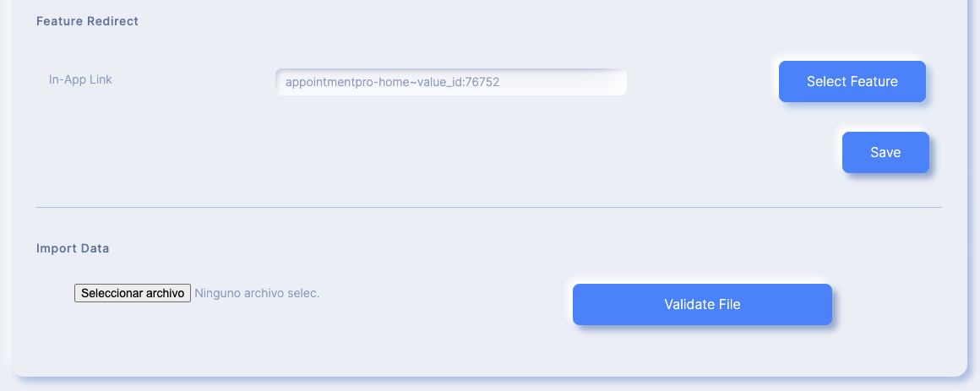Focus the In-App Link input field
Screen dimensions: 980x391
coord(451,82)
